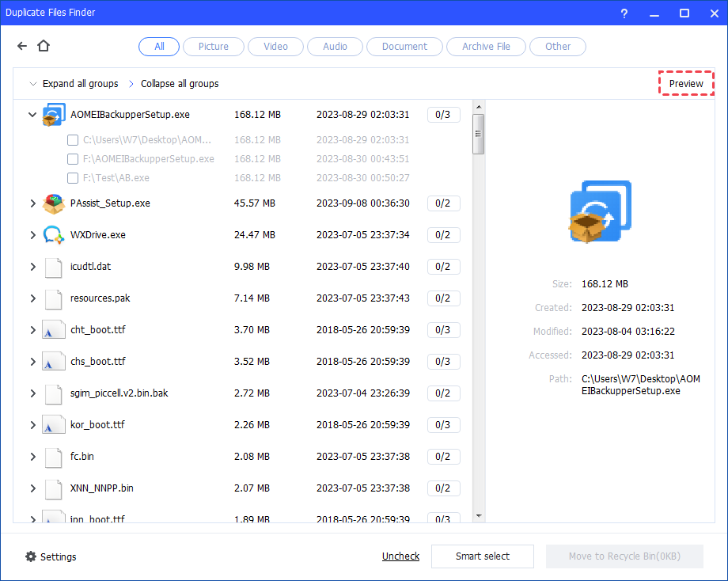
Task: Click the WXDrive.exe cloud icon
Action: point(53,235)
